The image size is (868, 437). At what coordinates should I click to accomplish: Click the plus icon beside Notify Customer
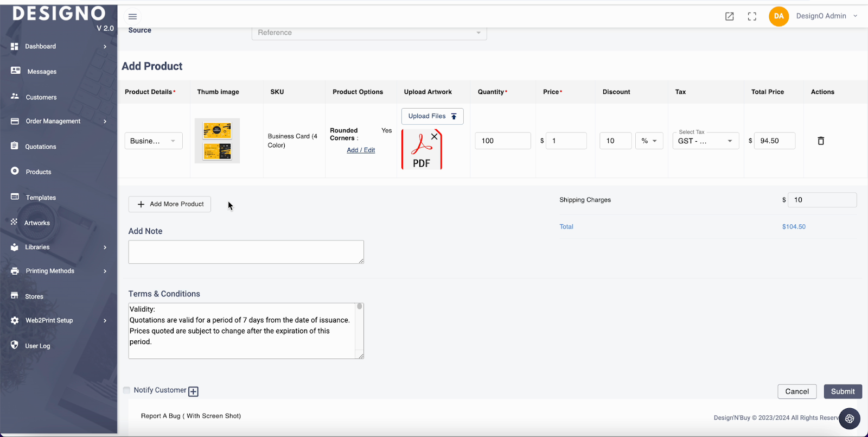pos(193,391)
